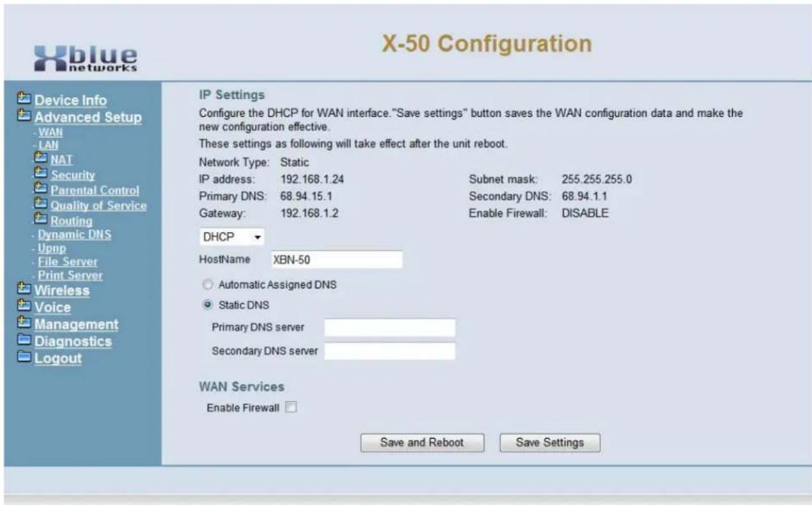The height and width of the screenshot is (505, 812).
Task: Click the folder icon beside Device Info
Action: pyautogui.click(x=25, y=100)
